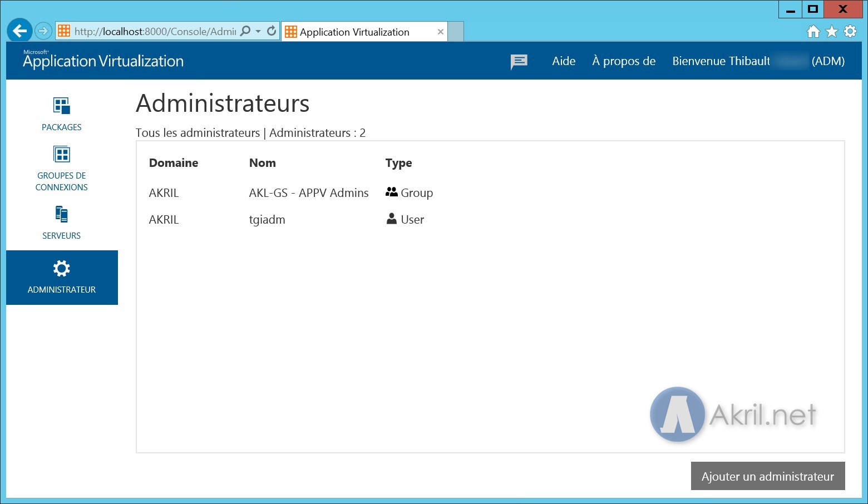The image size is (868, 504).
Task: Click the User type icon for tgiadm
Action: 392,219
